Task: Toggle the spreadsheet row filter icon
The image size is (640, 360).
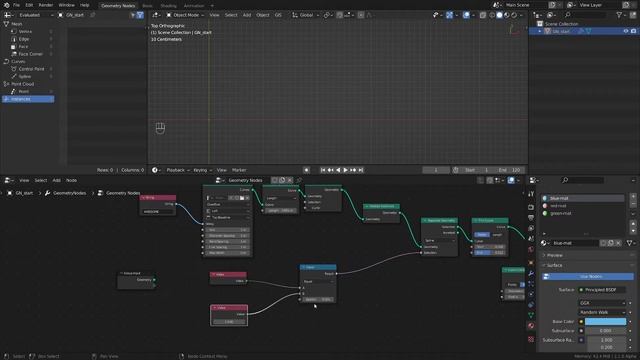Action: 140,15
